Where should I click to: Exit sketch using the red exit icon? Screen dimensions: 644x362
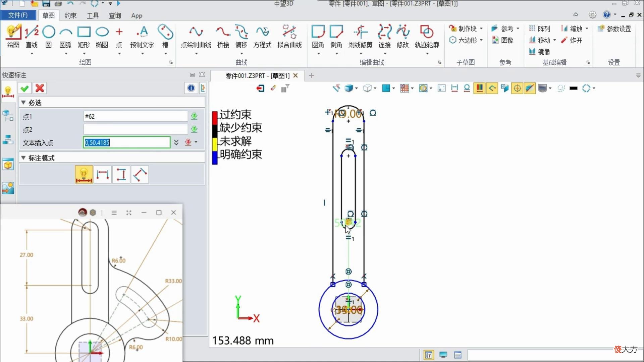260,88
